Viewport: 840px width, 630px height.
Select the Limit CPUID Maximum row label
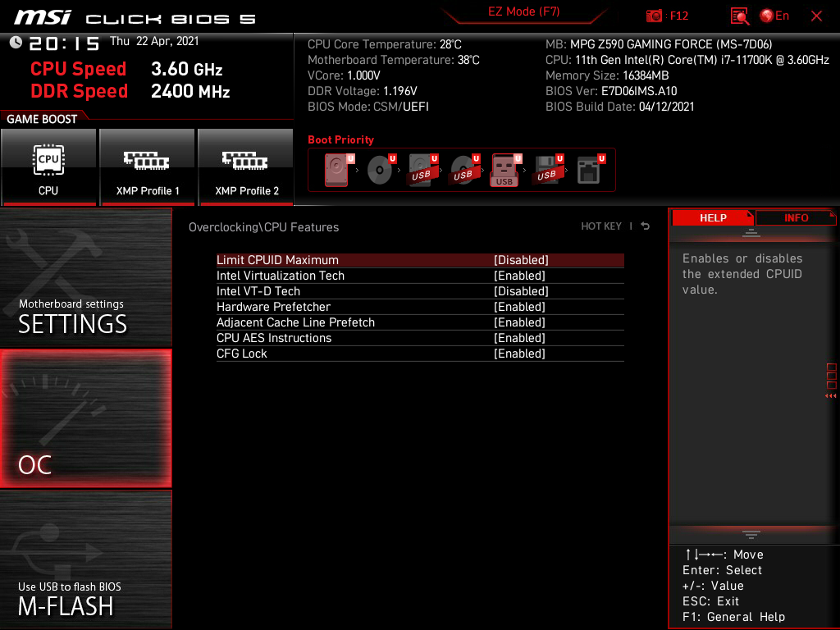[x=277, y=260]
